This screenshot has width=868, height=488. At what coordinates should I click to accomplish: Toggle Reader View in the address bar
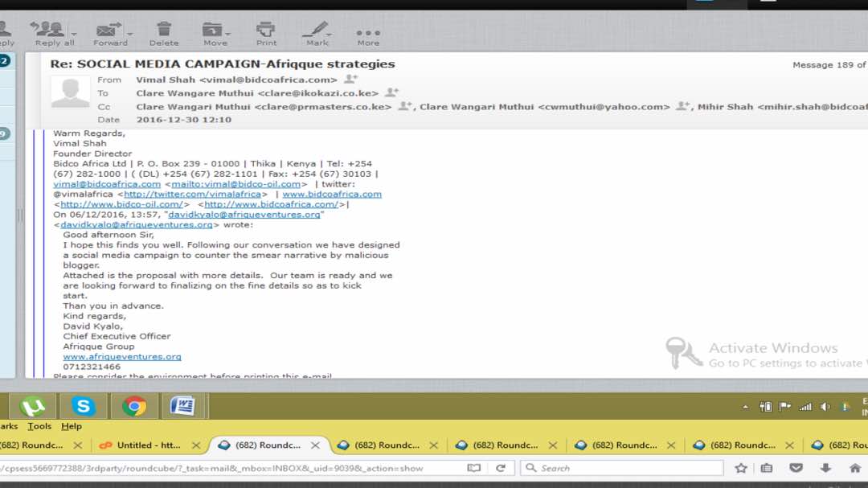click(474, 468)
